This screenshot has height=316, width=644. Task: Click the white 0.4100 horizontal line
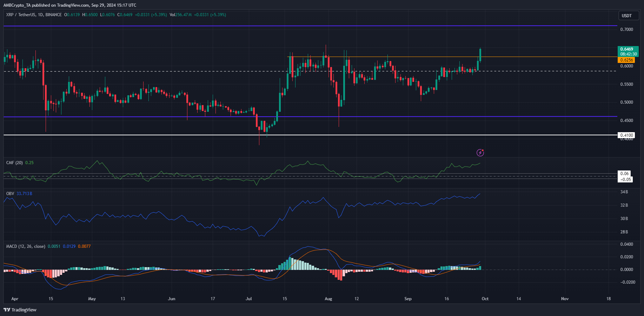click(310, 135)
